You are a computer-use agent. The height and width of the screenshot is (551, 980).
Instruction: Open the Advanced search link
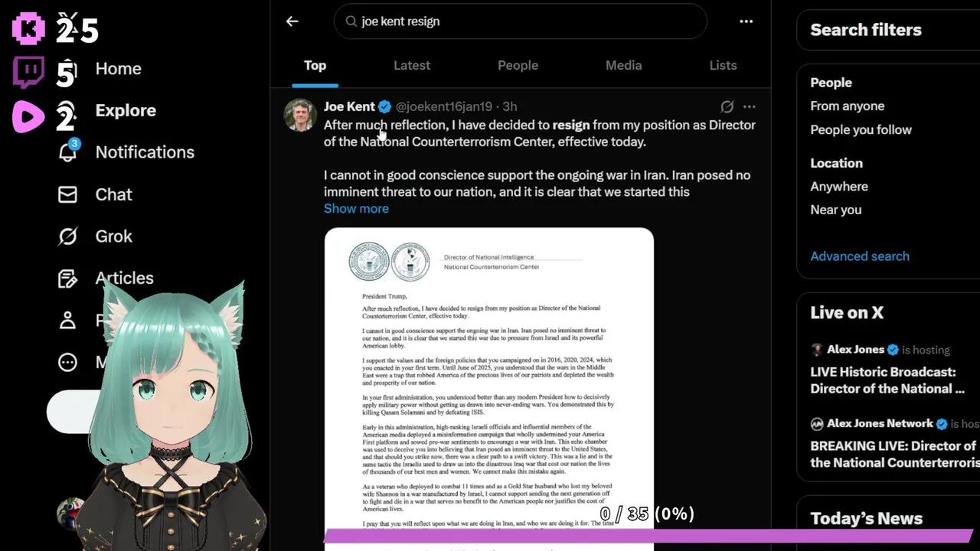pos(860,256)
